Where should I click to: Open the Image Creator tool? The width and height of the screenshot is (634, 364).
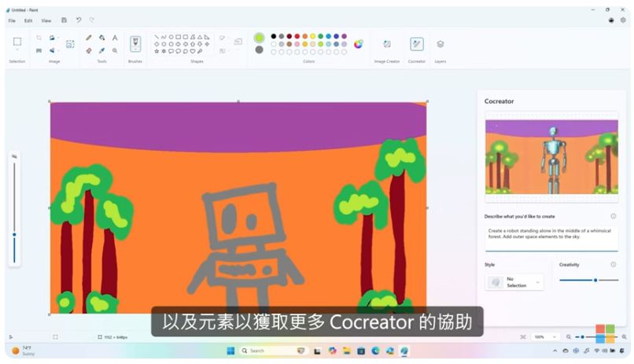[386, 44]
